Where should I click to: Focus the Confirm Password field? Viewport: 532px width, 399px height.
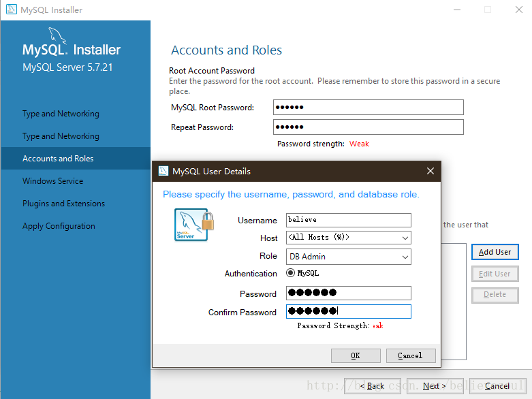coord(349,311)
